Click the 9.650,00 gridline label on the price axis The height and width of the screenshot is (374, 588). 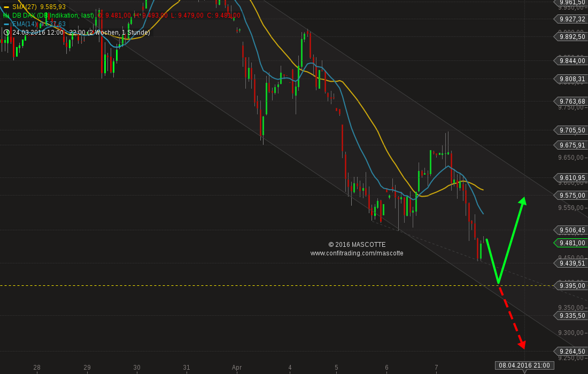click(x=571, y=158)
